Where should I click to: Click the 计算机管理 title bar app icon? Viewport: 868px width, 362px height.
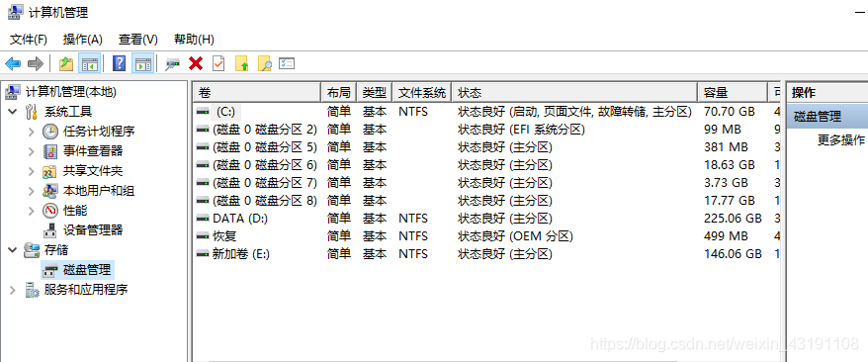(x=16, y=12)
